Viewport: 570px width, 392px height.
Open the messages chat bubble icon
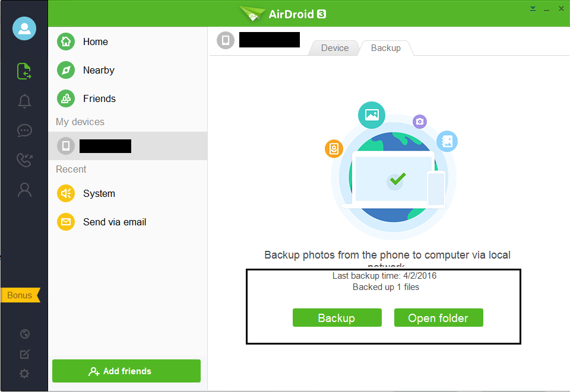[24, 130]
